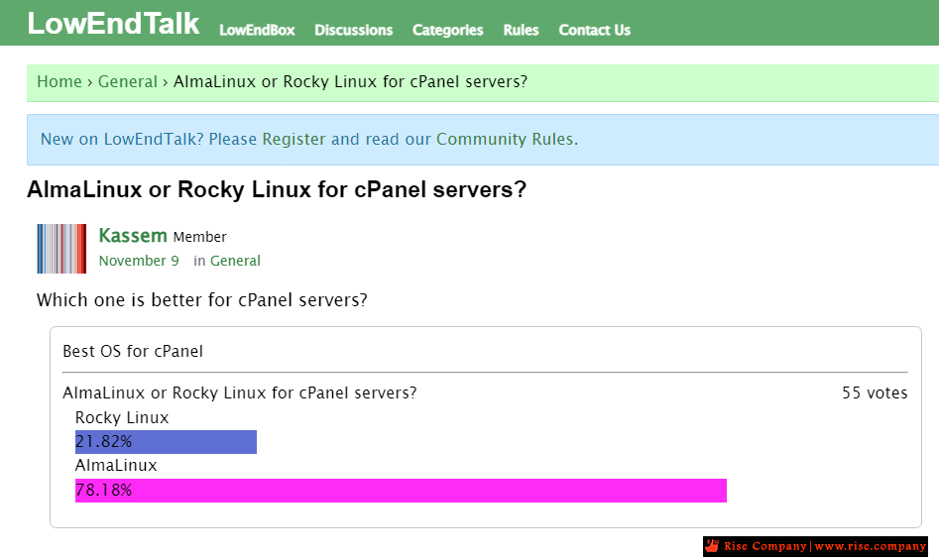
Task: Click the breadcrumb thread title text
Action: [x=350, y=81]
